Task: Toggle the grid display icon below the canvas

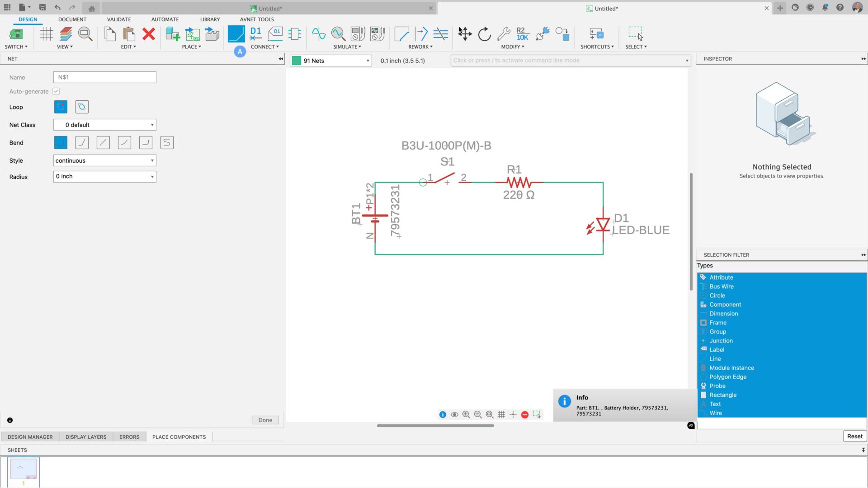Action: click(x=501, y=414)
